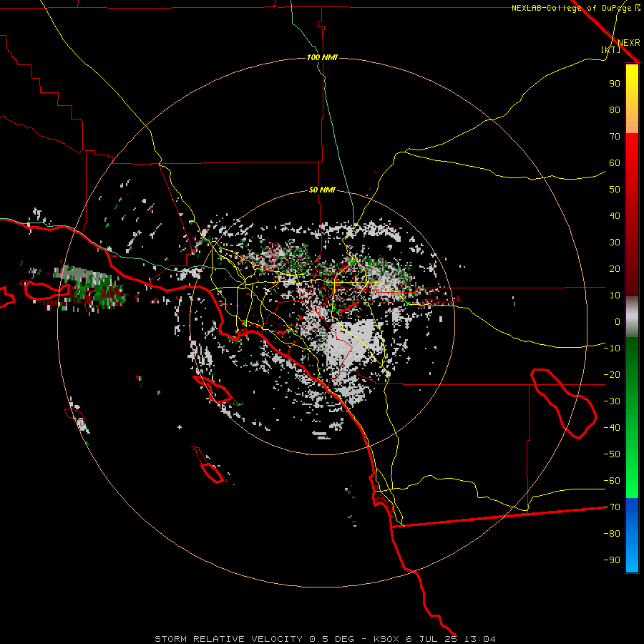Image resolution: width=644 pixels, height=644 pixels.
Task: Click the 40 knot scale label
Action: (x=615, y=215)
